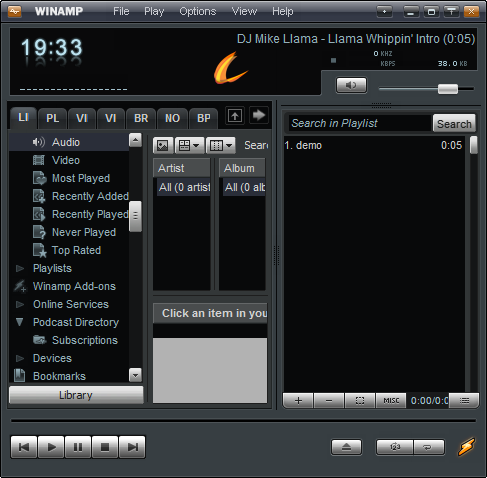The width and height of the screenshot is (487, 478).
Task: Click the volume slider handle
Action: point(448,89)
